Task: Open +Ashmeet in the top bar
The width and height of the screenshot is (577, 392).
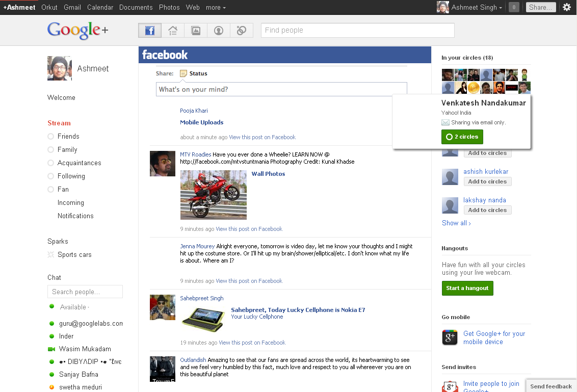Action: [19, 7]
